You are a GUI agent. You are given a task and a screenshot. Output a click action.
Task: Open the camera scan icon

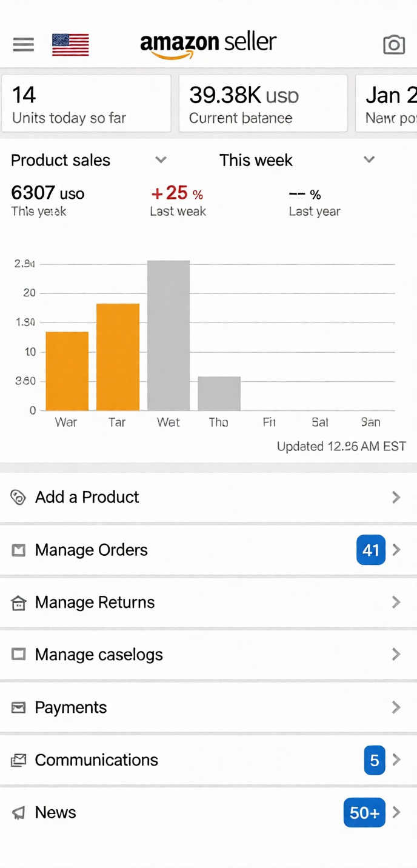point(394,44)
